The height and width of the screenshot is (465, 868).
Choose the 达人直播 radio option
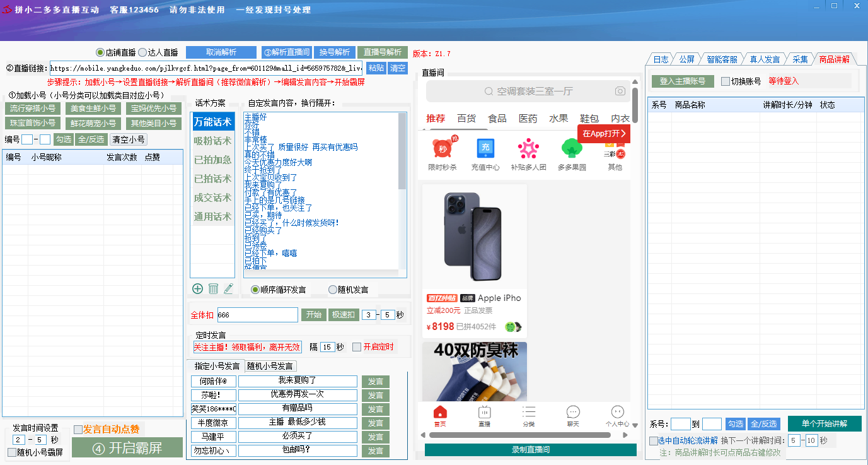pyautogui.click(x=142, y=52)
